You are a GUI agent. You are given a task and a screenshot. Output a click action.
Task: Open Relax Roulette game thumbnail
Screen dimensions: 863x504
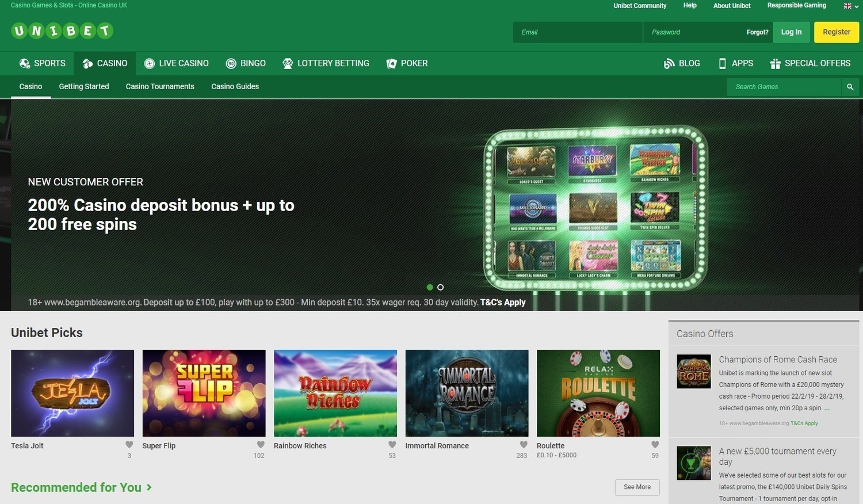[x=598, y=393]
